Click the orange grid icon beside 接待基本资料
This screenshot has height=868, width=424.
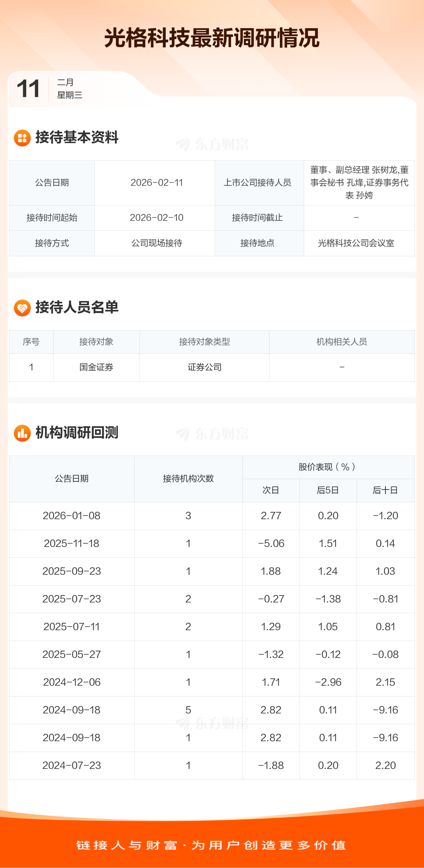coord(22,138)
